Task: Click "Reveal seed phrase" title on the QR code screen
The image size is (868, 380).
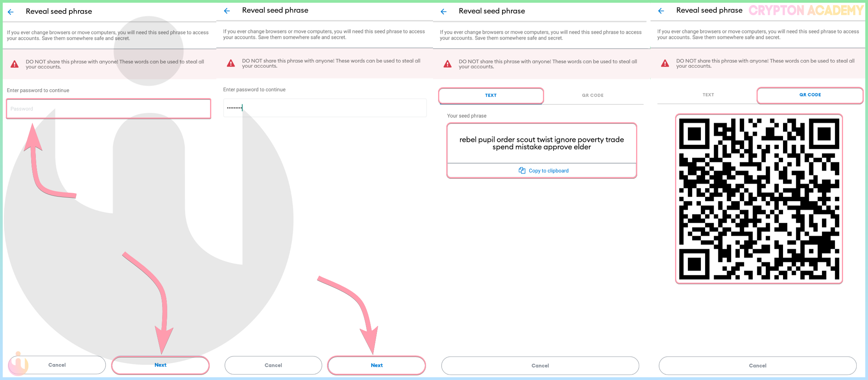Action: pyautogui.click(x=709, y=11)
